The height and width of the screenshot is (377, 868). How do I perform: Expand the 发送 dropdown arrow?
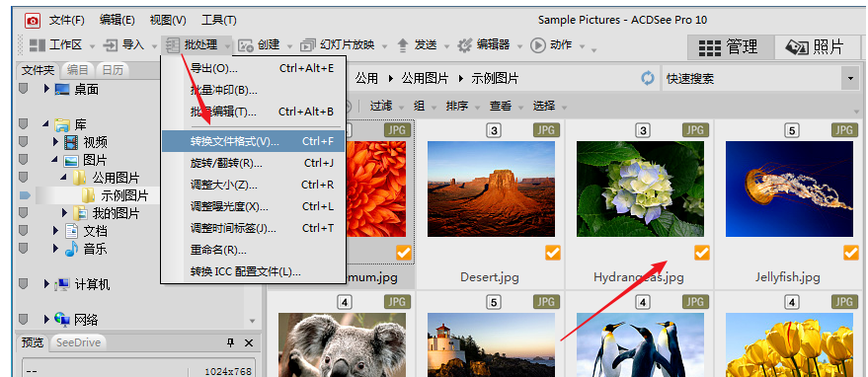tap(446, 46)
